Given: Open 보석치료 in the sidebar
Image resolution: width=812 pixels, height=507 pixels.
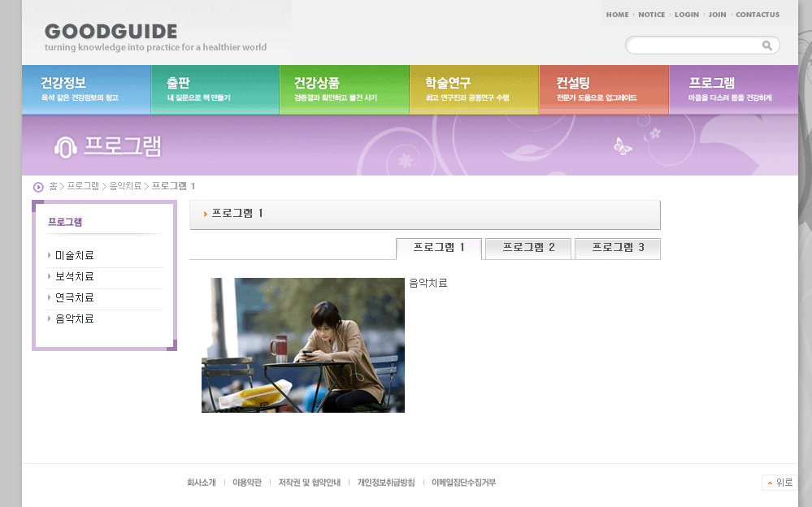Looking at the screenshot, I should click(75, 276).
